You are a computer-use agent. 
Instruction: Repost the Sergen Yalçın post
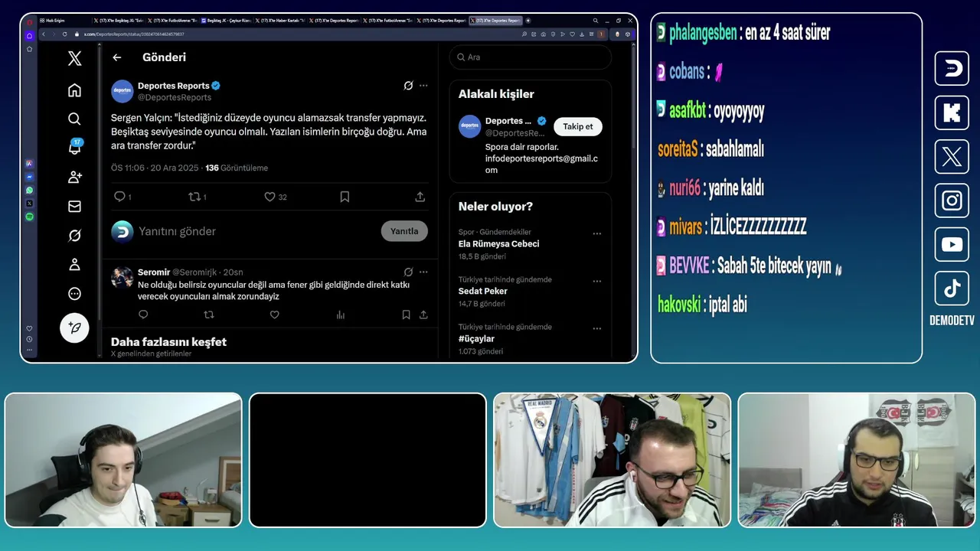tap(194, 197)
